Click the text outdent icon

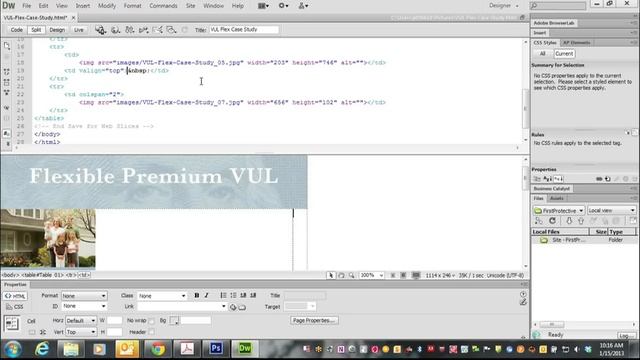[243, 295]
